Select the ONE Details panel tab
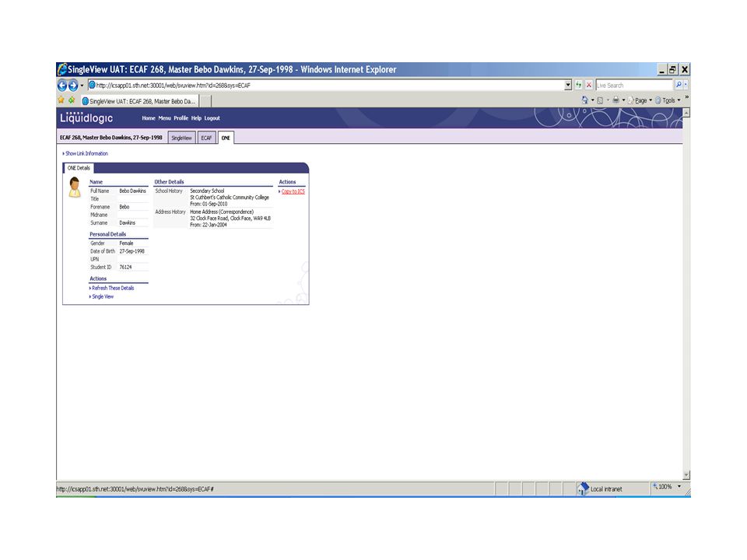The width and height of the screenshot is (747, 560). tap(79, 168)
